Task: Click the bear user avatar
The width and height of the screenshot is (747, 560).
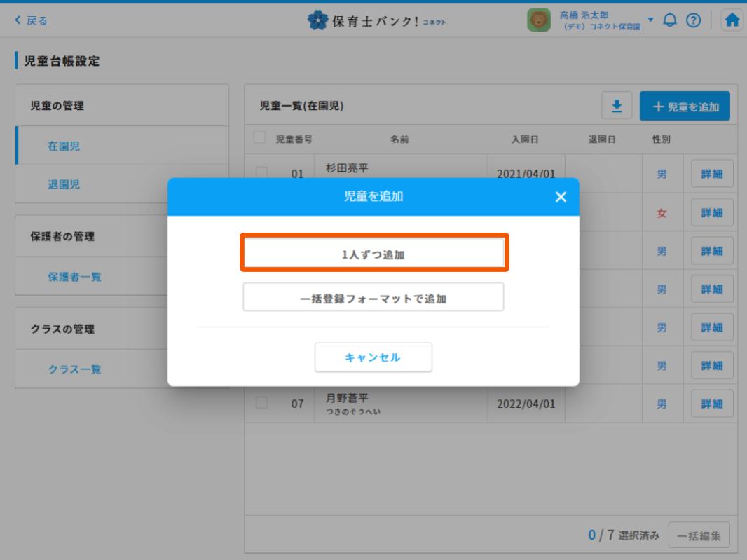Action: coord(537,20)
